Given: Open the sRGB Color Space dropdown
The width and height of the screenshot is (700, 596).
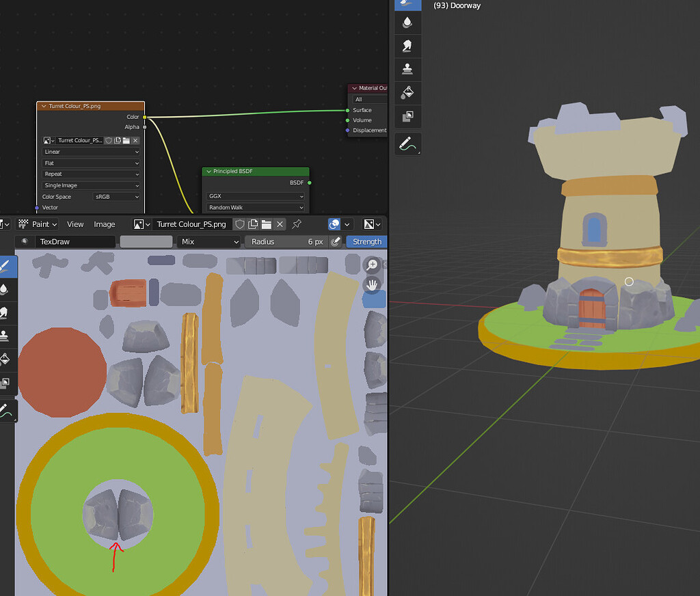Looking at the screenshot, I should tap(116, 196).
